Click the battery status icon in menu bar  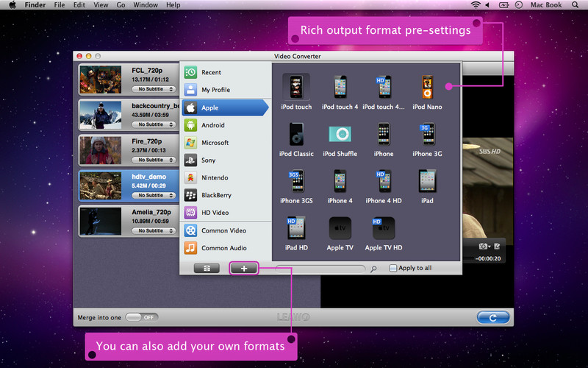(503, 5)
